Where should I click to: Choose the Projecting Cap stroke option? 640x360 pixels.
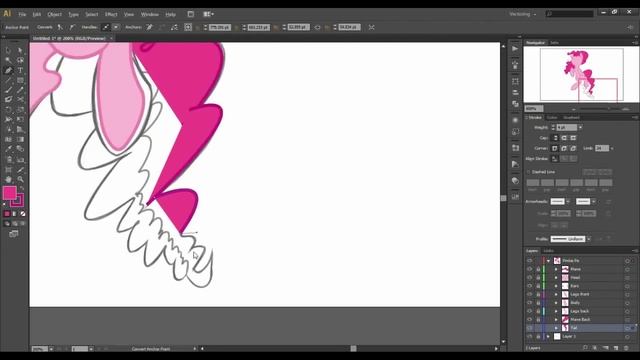pyautogui.click(x=573, y=138)
